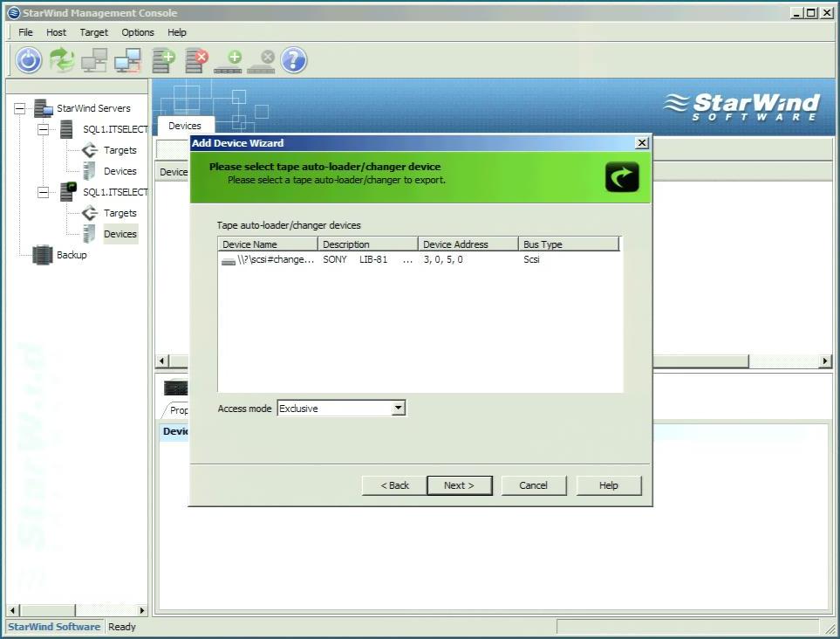Collapse the StarWind Servers tree node
This screenshot has width=840, height=639.
(x=19, y=108)
